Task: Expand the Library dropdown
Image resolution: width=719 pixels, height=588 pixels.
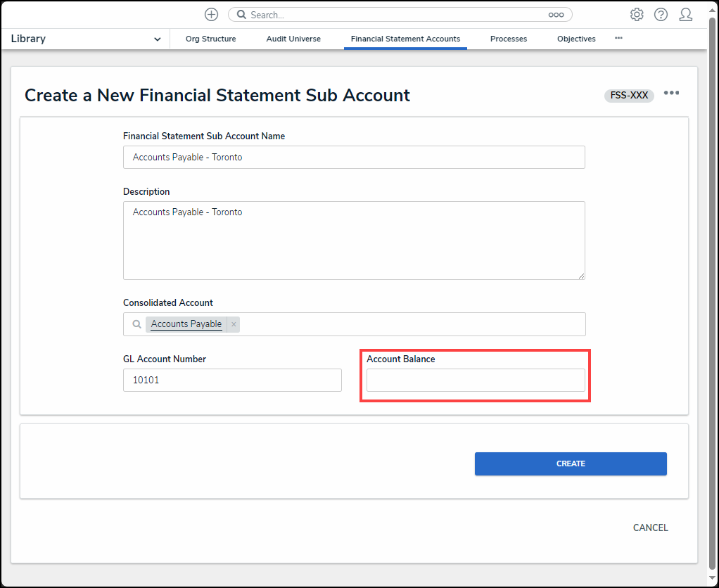Action: pyautogui.click(x=157, y=39)
